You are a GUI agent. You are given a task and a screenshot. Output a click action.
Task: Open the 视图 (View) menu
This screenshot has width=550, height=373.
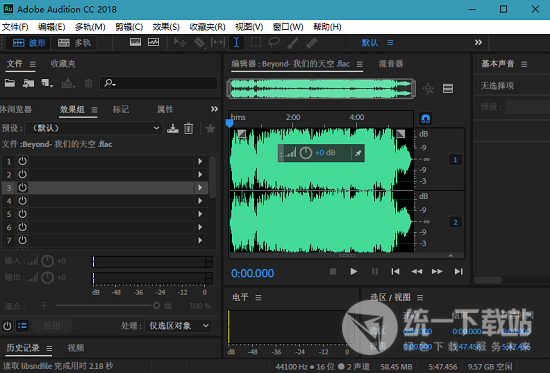click(249, 27)
